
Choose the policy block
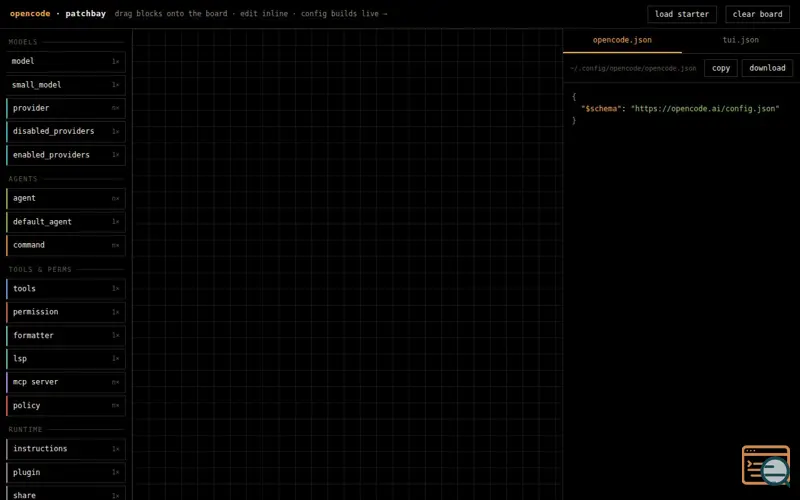(66, 406)
